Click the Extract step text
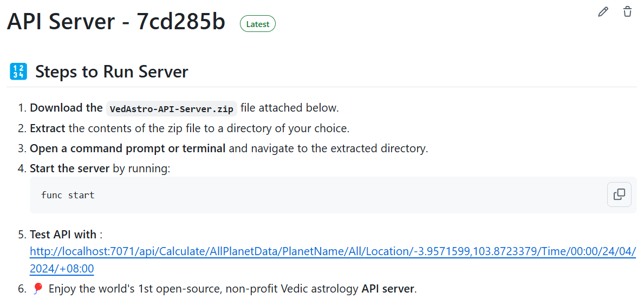The height and width of the screenshot is (305, 644). pos(190,128)
